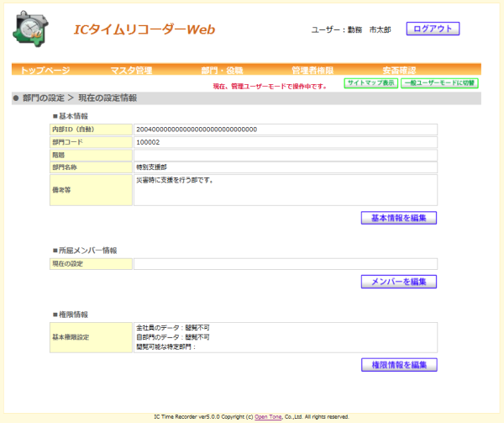Click the 現在の設定 member field

coord(286,264)
